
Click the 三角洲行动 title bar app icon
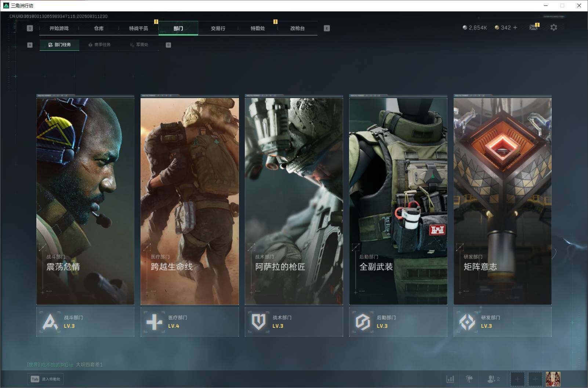click(6, 6)
